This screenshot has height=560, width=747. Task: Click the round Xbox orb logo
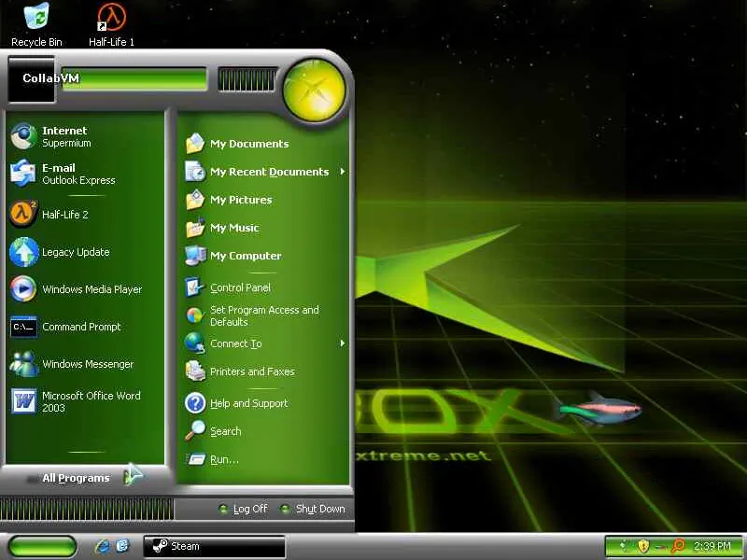click(314, 91)
